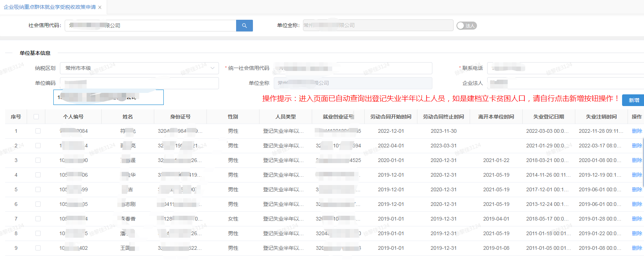Click the 失业登记日期 column header

click(x=548, y=117)
